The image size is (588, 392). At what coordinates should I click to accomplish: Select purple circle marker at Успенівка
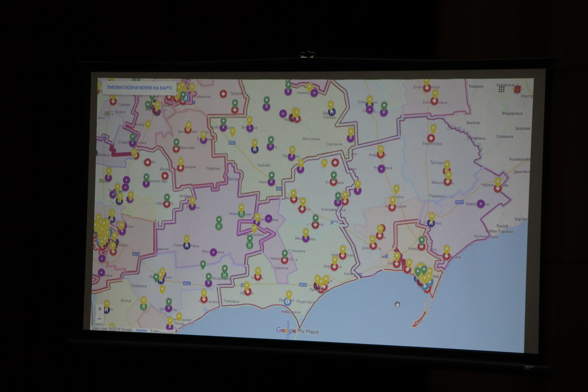coord(381,169)
